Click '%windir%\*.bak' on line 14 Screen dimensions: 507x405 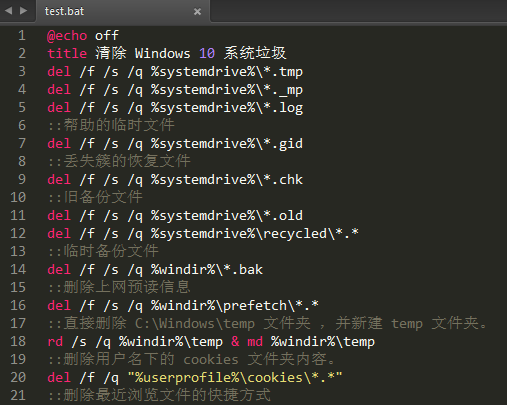point(207,269)
